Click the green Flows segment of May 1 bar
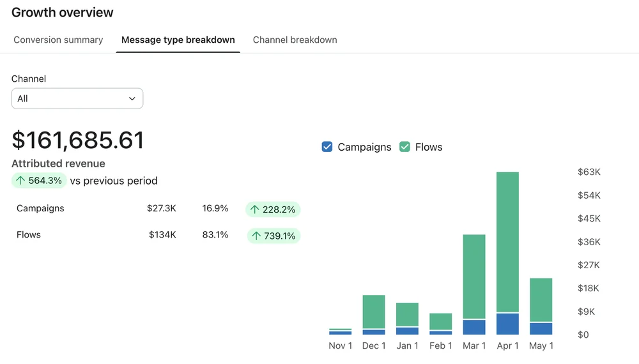Screen dimensions: 639x364 tap(541, 300)
